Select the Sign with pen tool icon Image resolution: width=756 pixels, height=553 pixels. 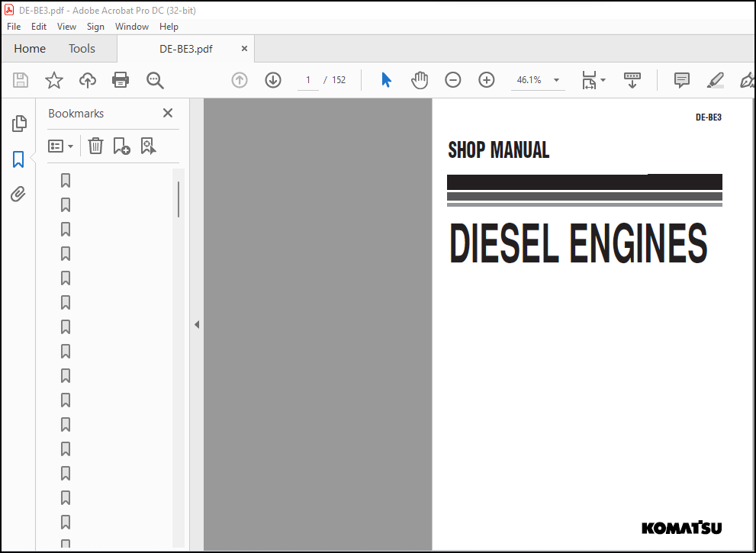(748, 80)
